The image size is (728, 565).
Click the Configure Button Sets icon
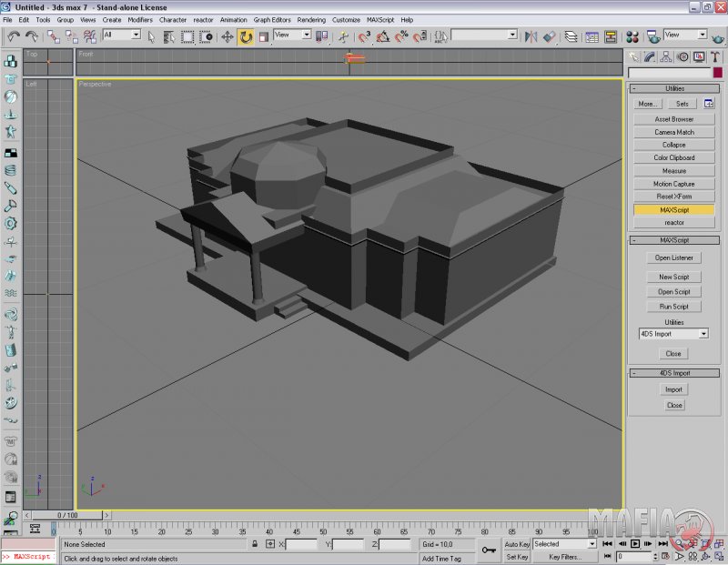709,104
